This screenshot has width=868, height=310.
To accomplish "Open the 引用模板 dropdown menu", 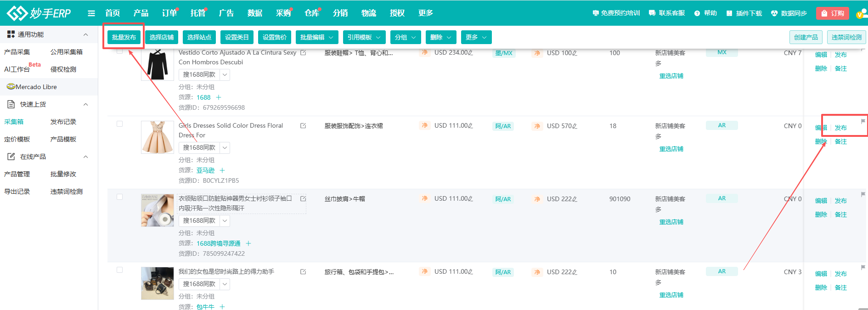I will pos(364,37).
